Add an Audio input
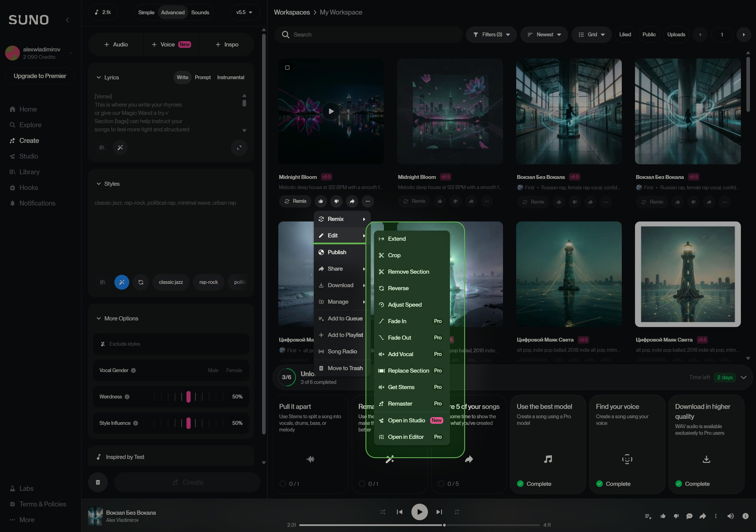Screen dimensions: 756x532 click(116, 45)
